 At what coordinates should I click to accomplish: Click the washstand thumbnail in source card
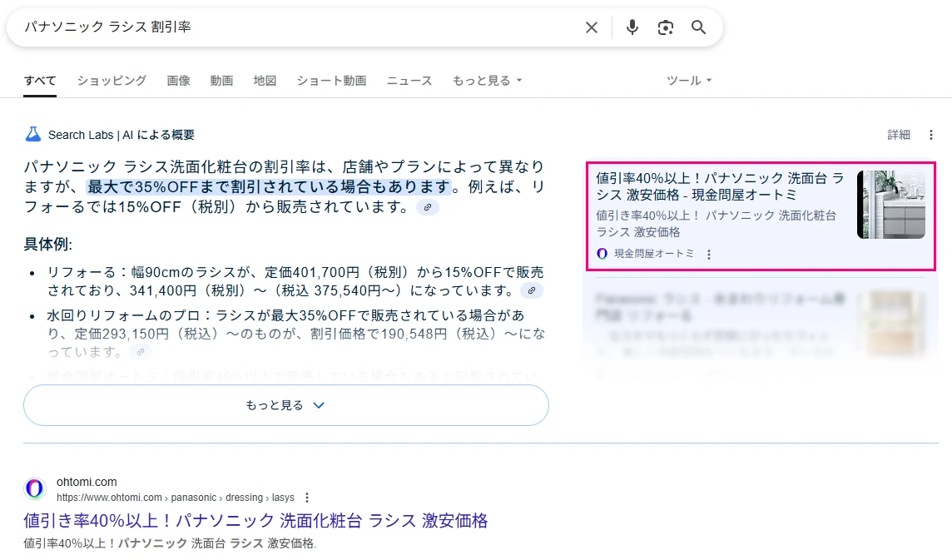891,205
